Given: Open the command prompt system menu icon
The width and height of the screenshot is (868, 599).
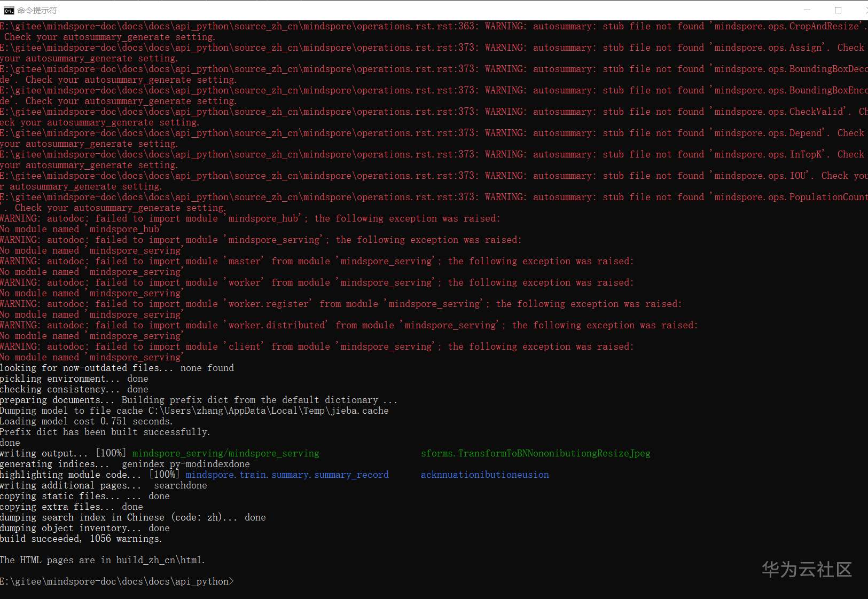Looking at the screenshot, I should point(9,10).
